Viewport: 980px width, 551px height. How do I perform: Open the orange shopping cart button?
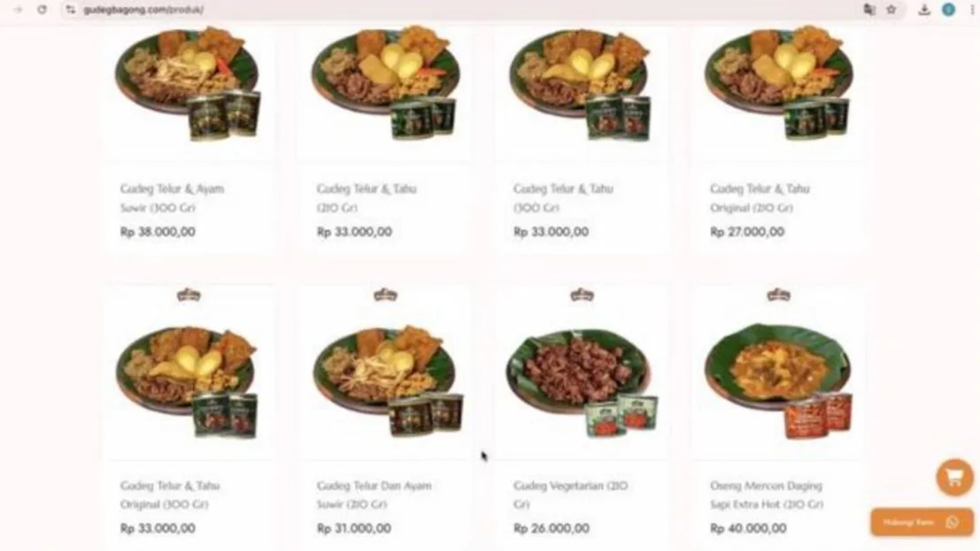[954, 477]
